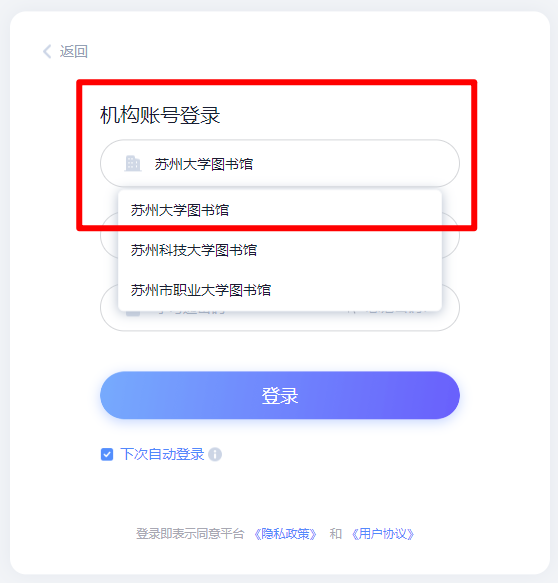Click the partially hidden icon in third field
The height and width of the screenshot is (583, 558).
133,313
